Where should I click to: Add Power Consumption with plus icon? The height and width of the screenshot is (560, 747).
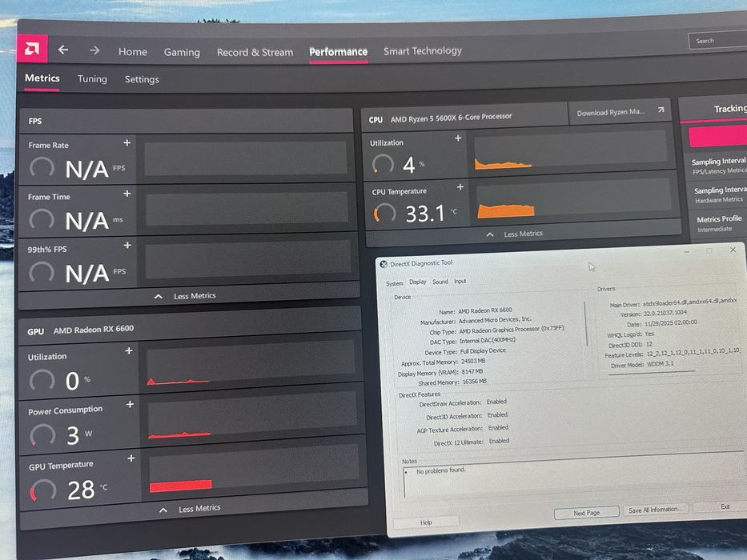130,404
